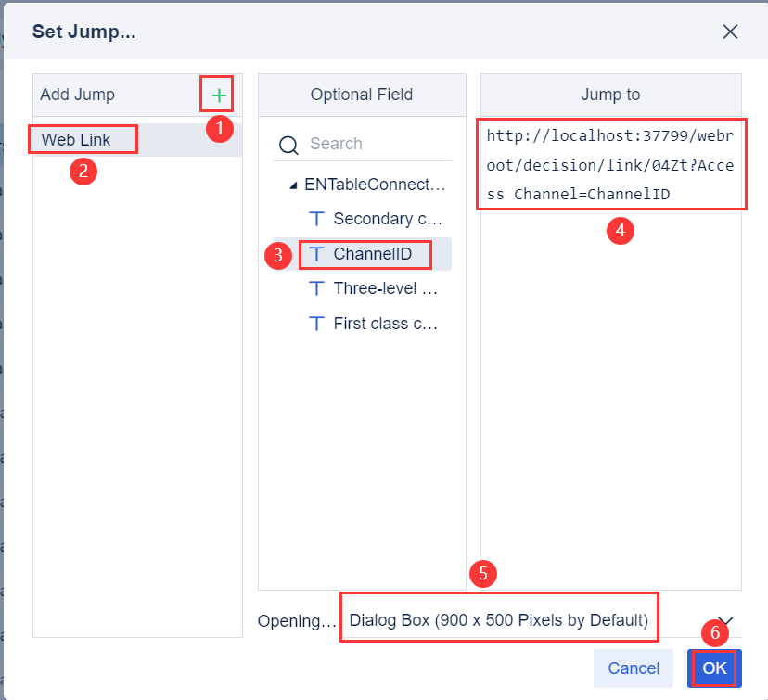Click the magnifier icon in the search bar
768x700 pixels.
point(288,144)
